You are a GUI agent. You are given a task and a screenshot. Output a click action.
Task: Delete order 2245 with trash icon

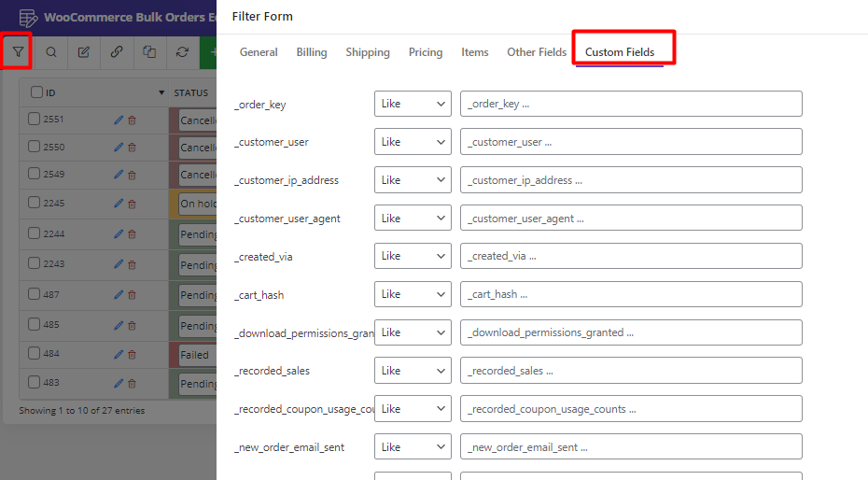(132, 204)
